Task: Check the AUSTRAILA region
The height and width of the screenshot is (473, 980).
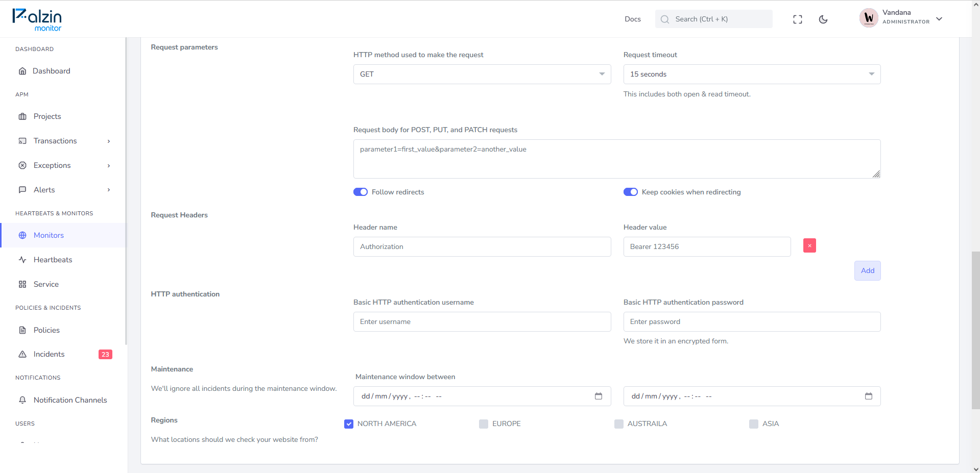Action: (619, 424)
